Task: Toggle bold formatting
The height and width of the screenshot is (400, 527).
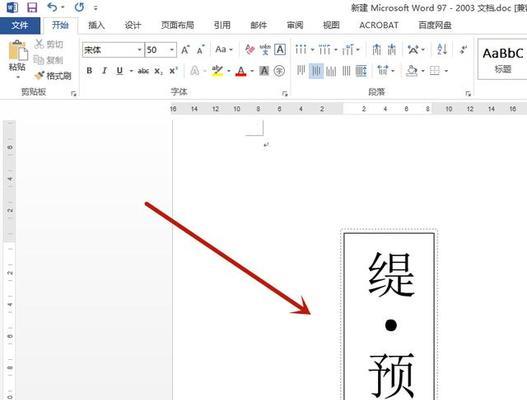Action: [x=89, y=71]
